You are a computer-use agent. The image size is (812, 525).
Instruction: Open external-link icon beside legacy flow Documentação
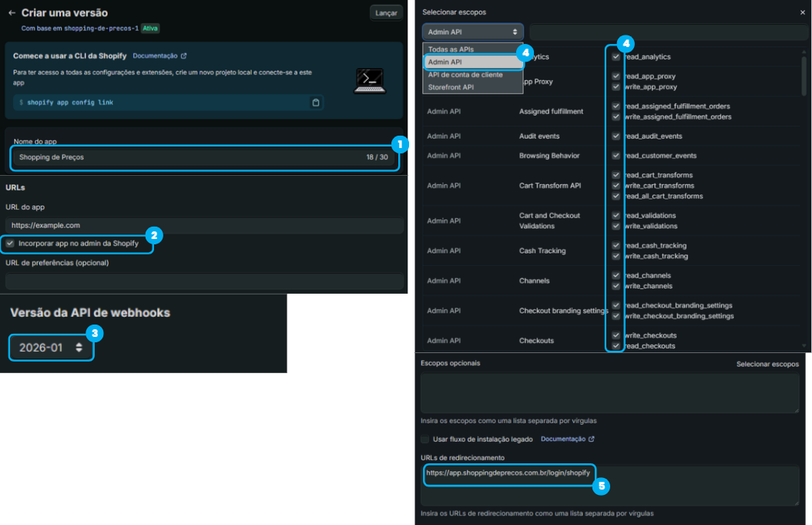592,439
